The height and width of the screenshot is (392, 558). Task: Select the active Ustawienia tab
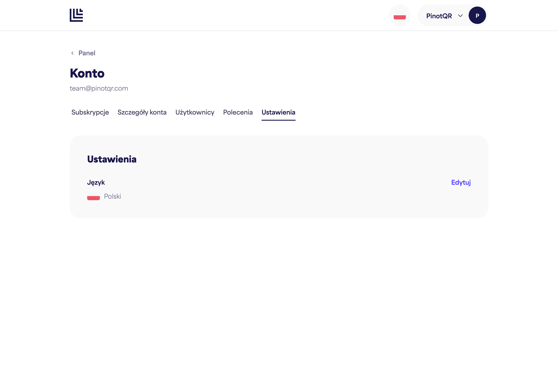278,112
